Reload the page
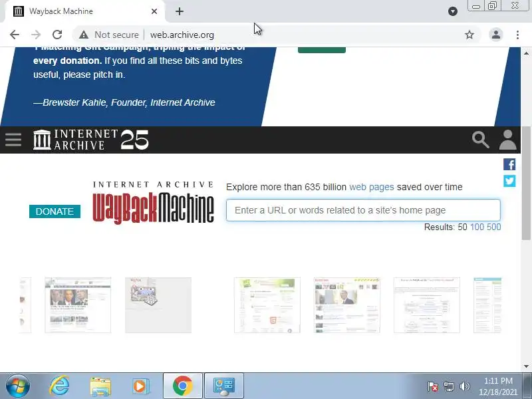The width and height of the screenshot is (532, 399). (57, 35)
